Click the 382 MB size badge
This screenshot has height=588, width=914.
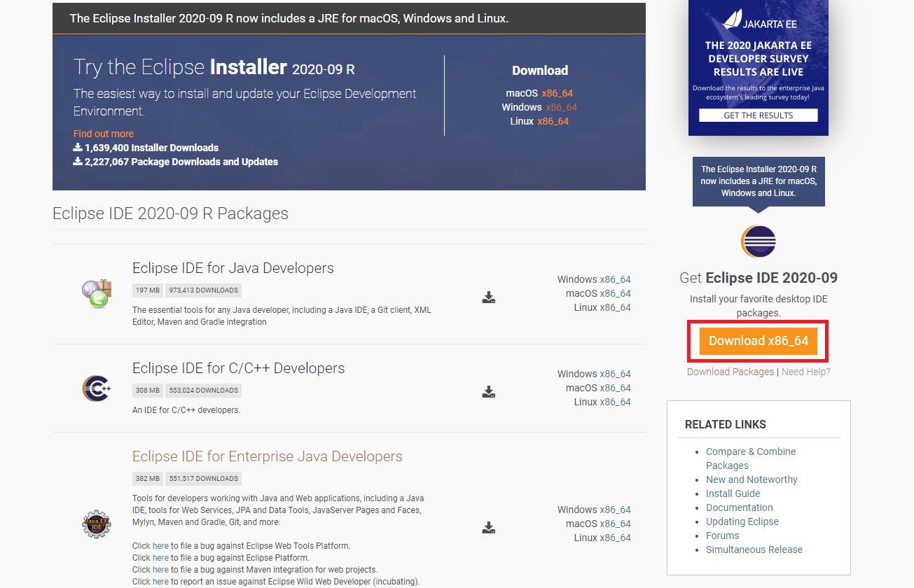pos(148,479)
